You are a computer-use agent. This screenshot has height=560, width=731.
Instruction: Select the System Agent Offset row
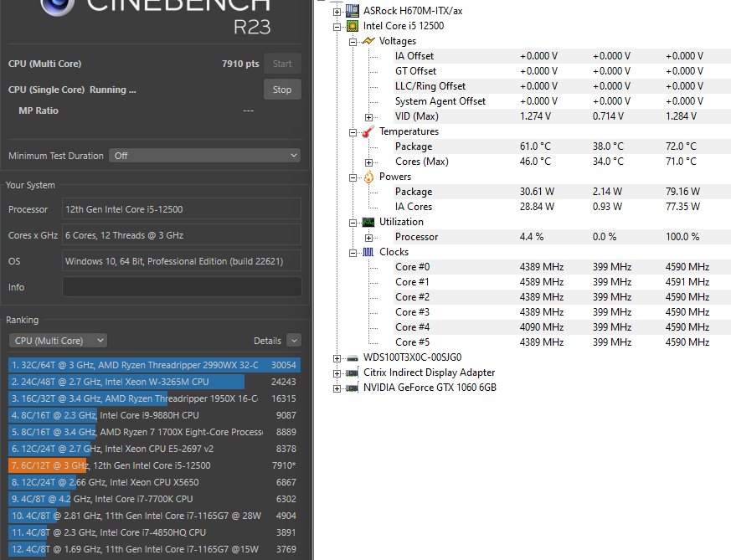pyautogui.click(x=562, y=101)
